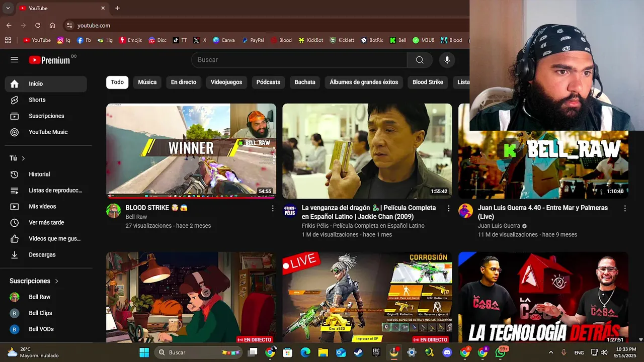
Task: Open Bell Raw subscription channel
Action: click(46, 297)
